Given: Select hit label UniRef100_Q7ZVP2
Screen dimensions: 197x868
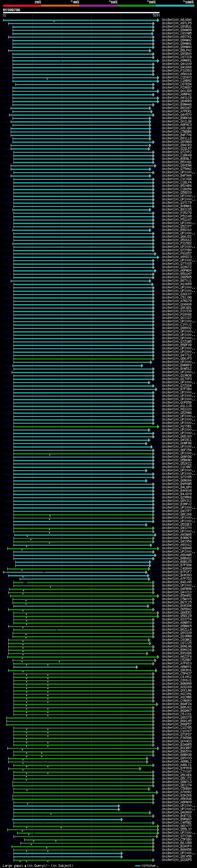Looking at the screenshot, I should 177,152.
